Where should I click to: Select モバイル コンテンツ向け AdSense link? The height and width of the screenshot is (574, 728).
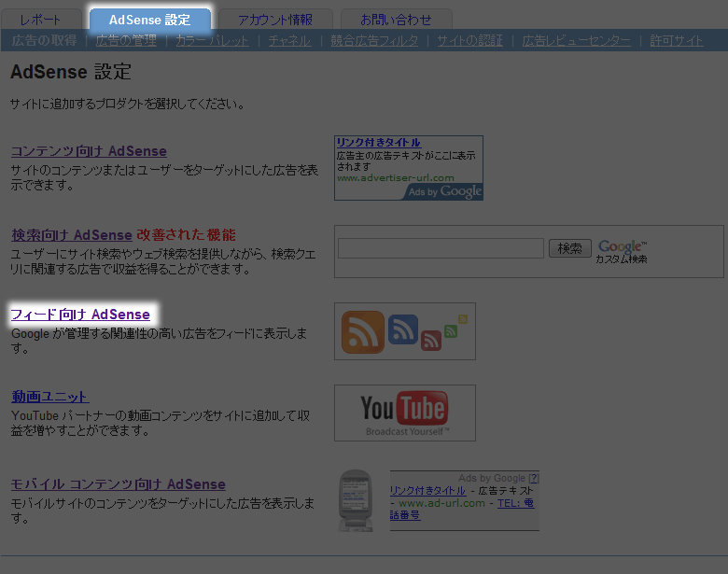pyautogui.click(x=118, y=484)
